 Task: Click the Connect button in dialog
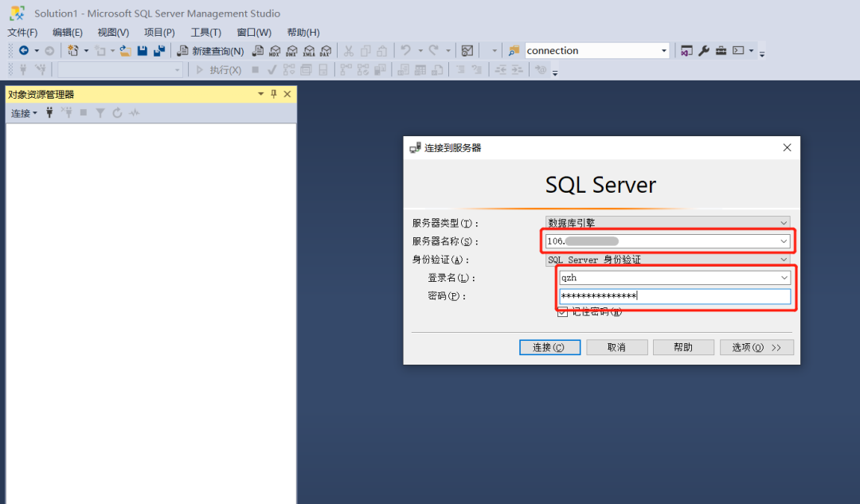[549, 347]
